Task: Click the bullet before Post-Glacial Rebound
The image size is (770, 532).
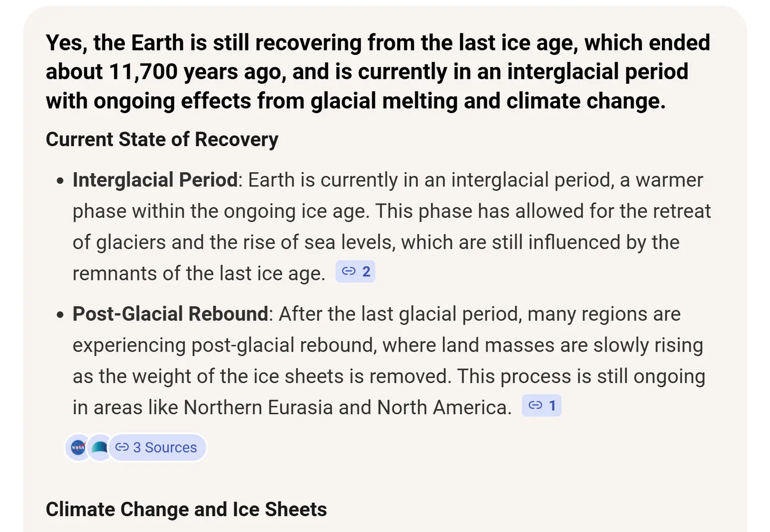Action: pyautogui.click(x=60, y=315)
